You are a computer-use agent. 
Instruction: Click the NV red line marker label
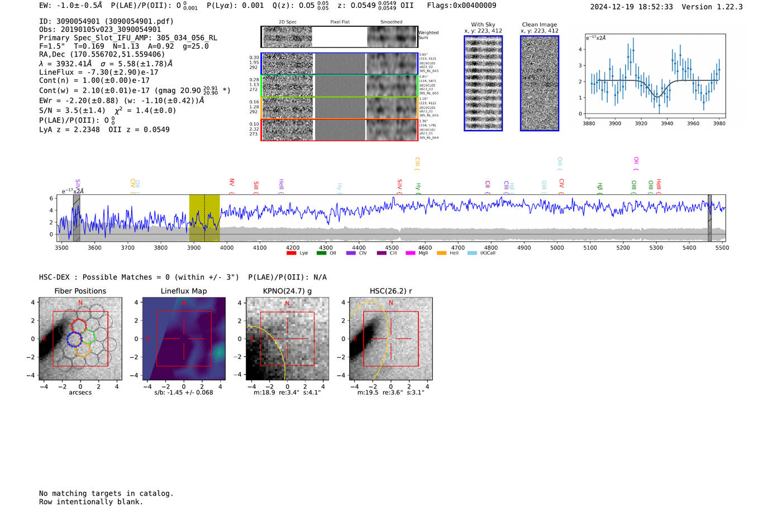(x=231, y=186)
